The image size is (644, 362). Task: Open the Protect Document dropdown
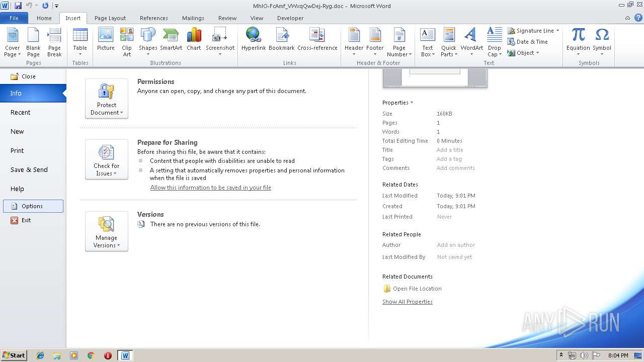pyautogui.click(x=107, y=99)
